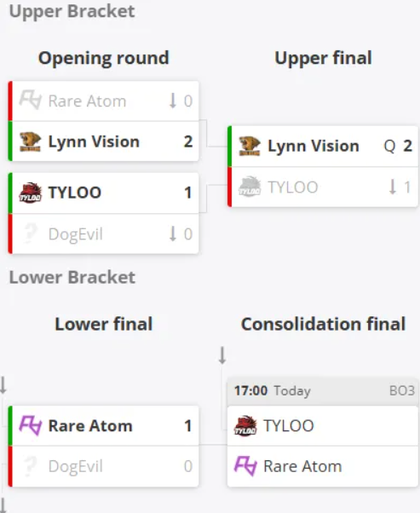Click the Lynn Vision logo in Opening round
The image size is (420, 513).
[x=30, y=141]
